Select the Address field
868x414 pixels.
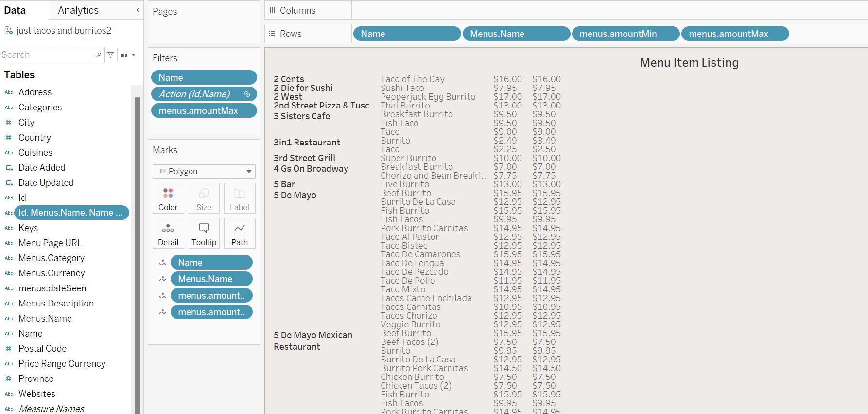pyautogui.click(x=35, y=92)
